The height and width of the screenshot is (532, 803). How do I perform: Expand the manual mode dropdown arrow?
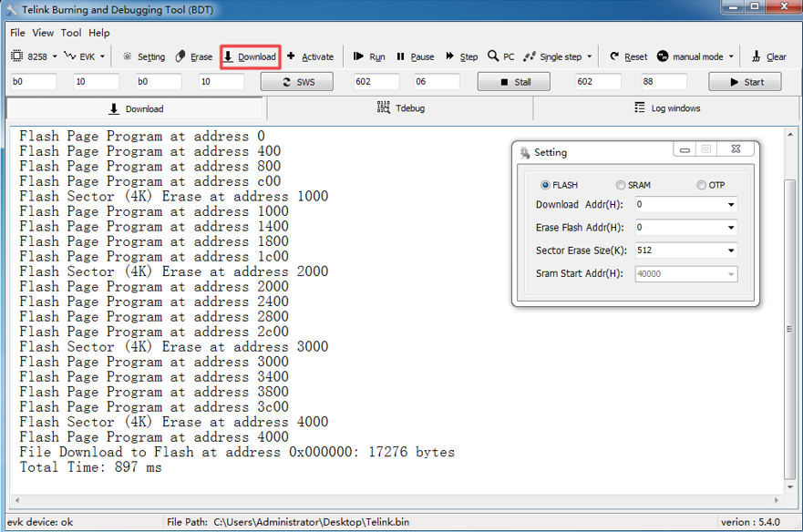[731, 56]
